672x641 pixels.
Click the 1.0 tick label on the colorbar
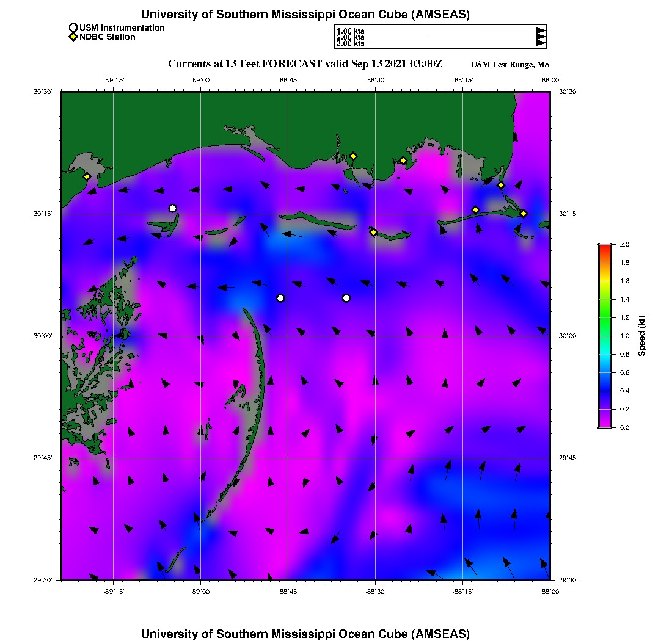(x=624, y=336)
